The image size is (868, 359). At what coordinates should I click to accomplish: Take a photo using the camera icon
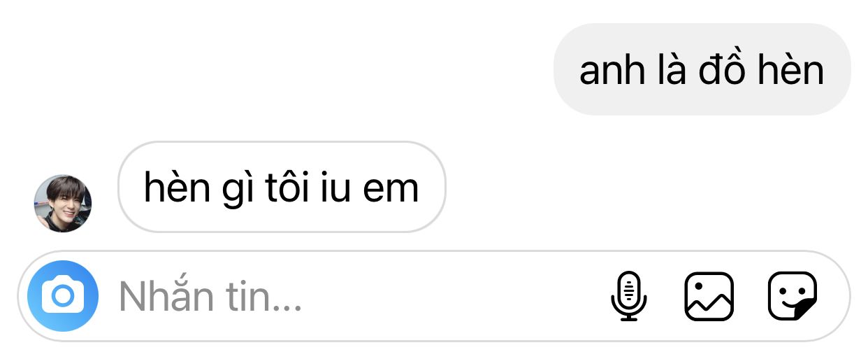click(63, 296)
